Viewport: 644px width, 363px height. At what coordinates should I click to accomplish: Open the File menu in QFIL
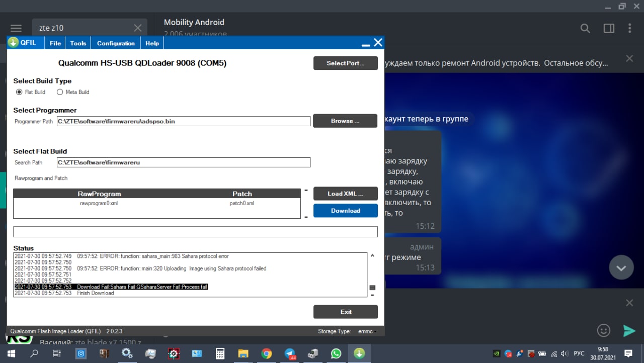(55, 43)
